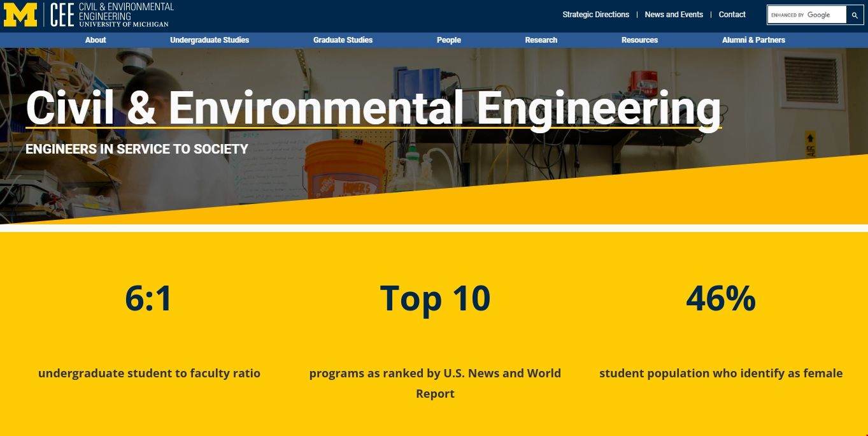Viewport: 868px width, 436px height.
Task: Click the 6:1 ratio statistic
Action: pyautogui.click(x=149, y=298)
